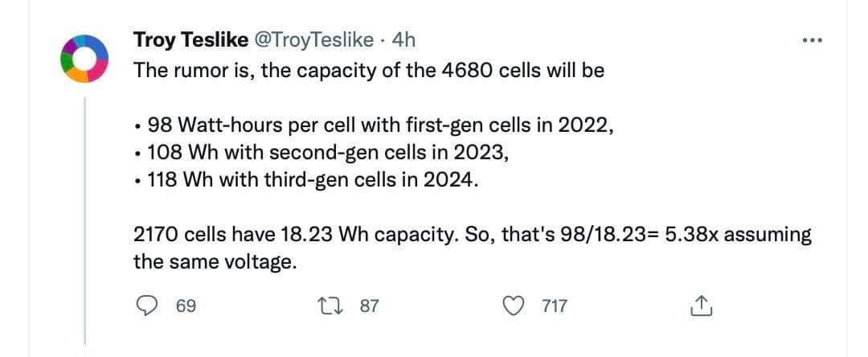
Task: Open the @TroyTeslike handle link
Action: tap(313, 40)
